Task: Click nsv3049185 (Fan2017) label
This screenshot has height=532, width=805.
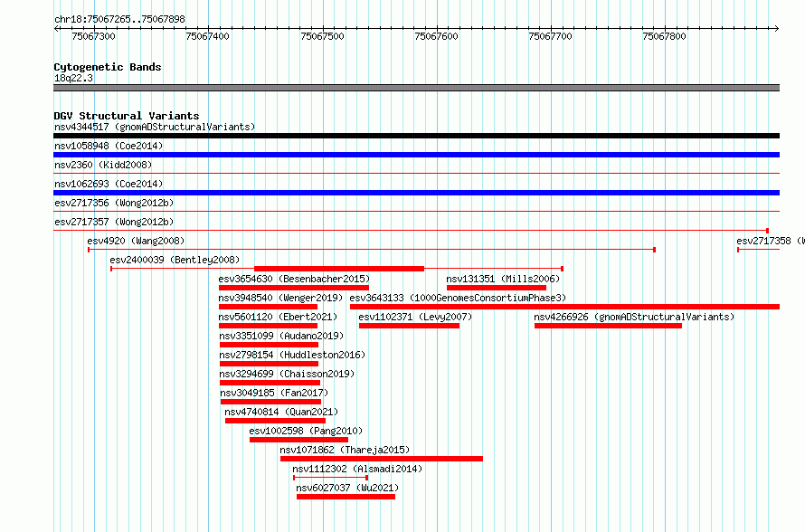Action: coord(274,393)
